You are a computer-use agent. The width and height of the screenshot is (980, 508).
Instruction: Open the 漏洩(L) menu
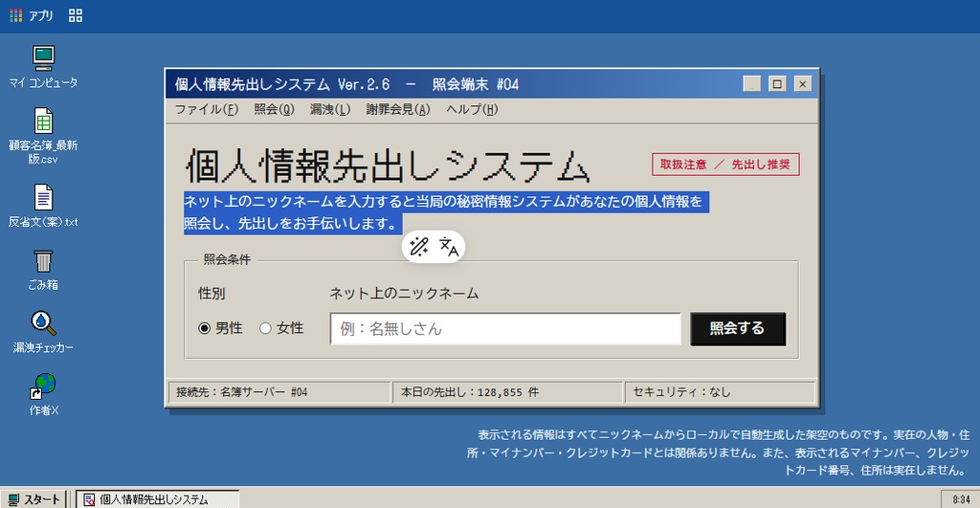point(330,109)
